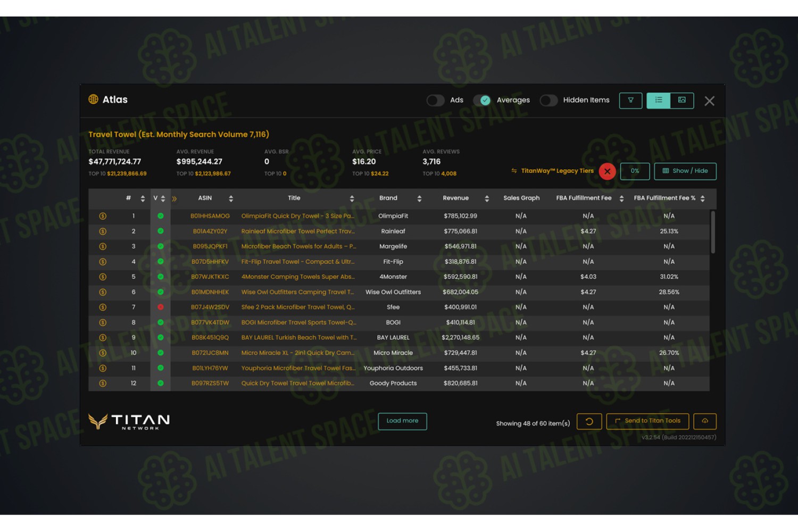Sort by Title column arrows
The width and height of the screenshot is (798, 532).
coord(352,198)
